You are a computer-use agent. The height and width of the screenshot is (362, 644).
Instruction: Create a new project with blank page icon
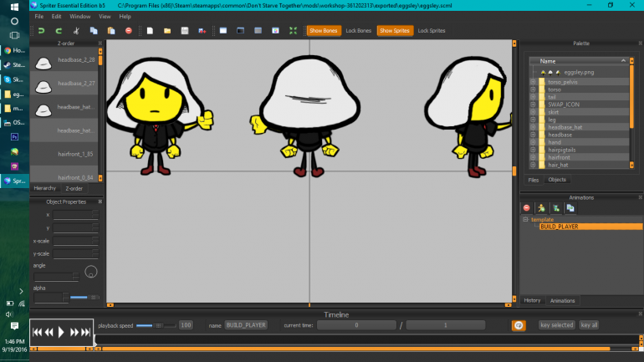(x=150, y=31)
